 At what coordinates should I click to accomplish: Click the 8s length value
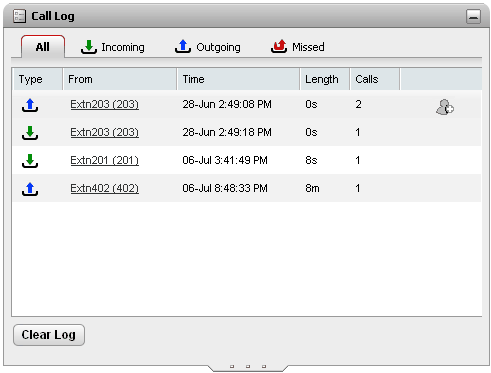point(311,160)
